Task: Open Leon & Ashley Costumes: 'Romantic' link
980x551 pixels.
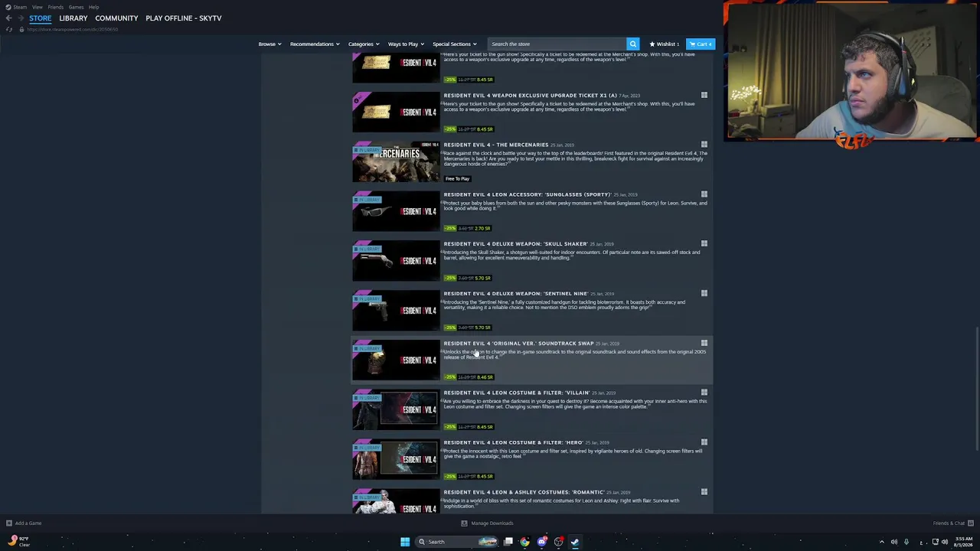Action: [524, 492]
